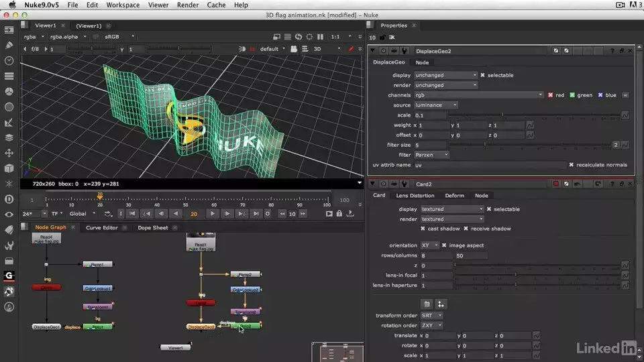The image size is (644, 362).
Task: Click the red pencil icon in viewer bar
Action: tap(351, 49)
